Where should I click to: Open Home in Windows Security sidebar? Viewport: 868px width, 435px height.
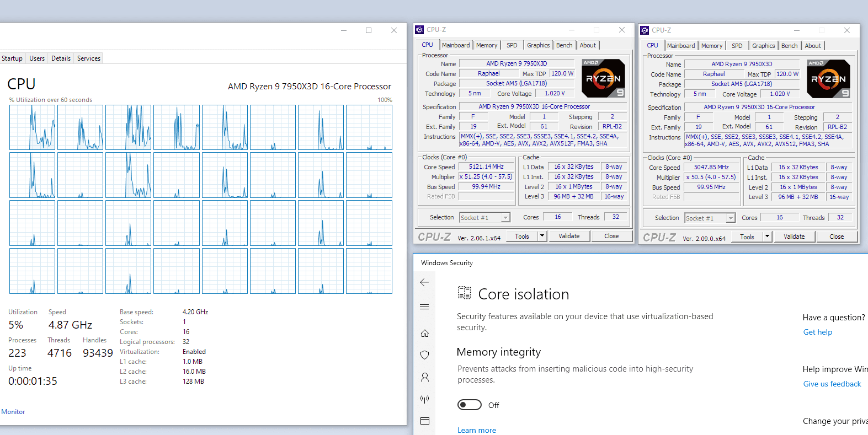[x=425, y=333]
